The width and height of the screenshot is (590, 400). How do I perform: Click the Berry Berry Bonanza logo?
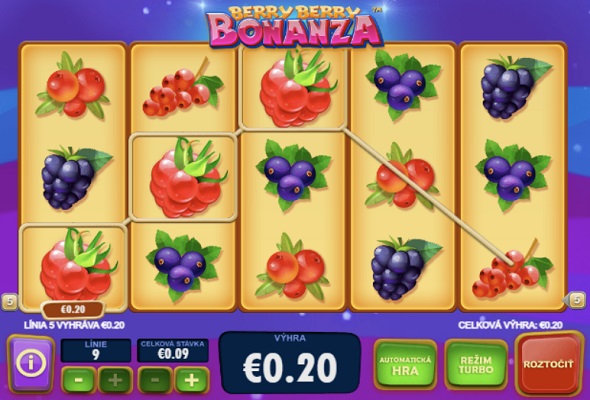pyautogui.click(x=294, y=26)
